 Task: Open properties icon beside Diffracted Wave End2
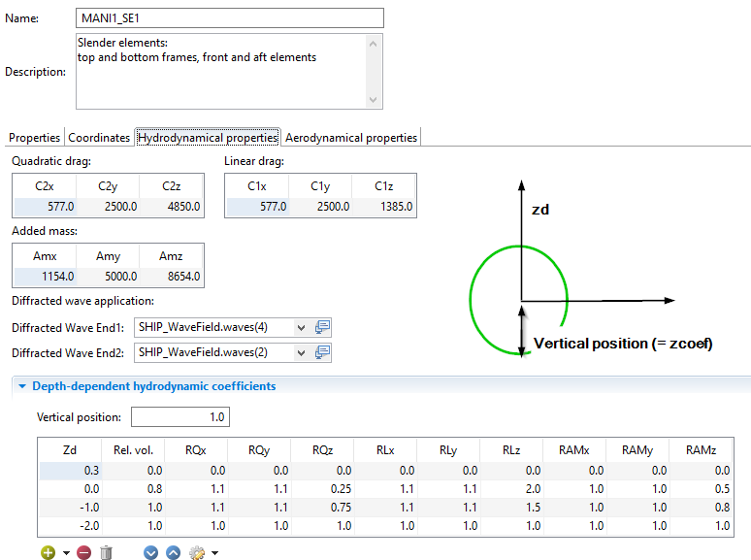[324, 352]
